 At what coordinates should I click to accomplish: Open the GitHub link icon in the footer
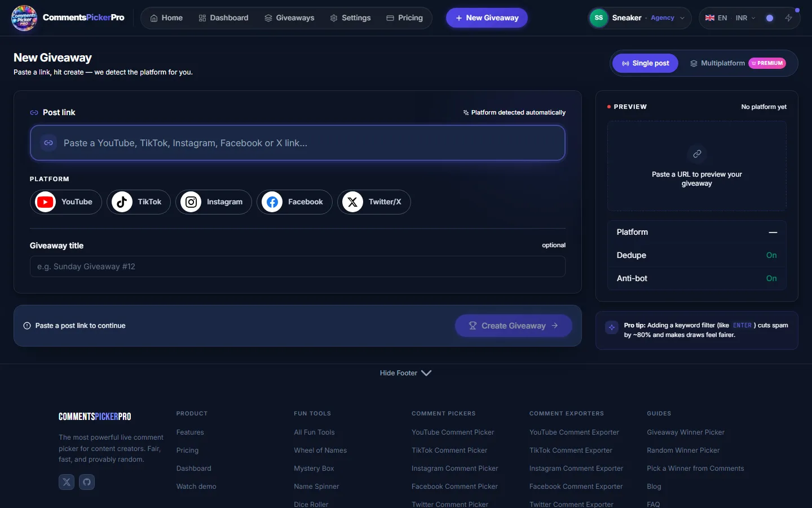point(87,482)
